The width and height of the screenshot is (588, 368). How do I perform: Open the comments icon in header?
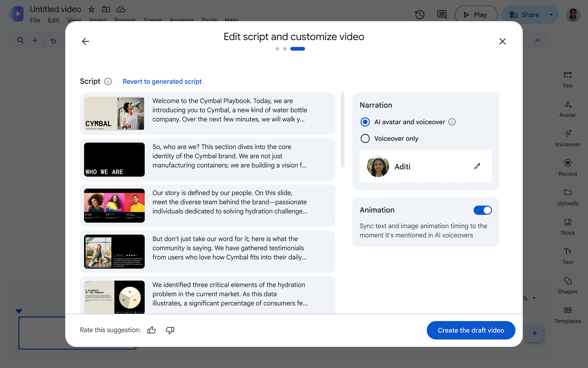pyautogui.click(x=442, y=14)
